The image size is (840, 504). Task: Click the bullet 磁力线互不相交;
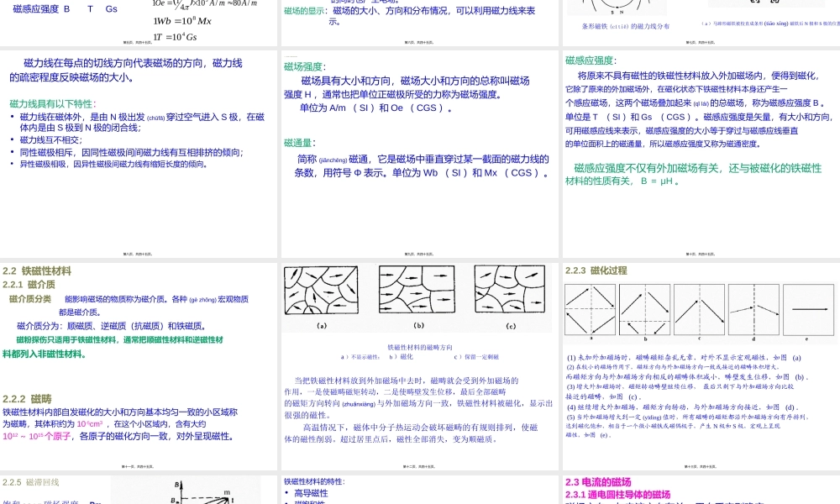[51, 139]
